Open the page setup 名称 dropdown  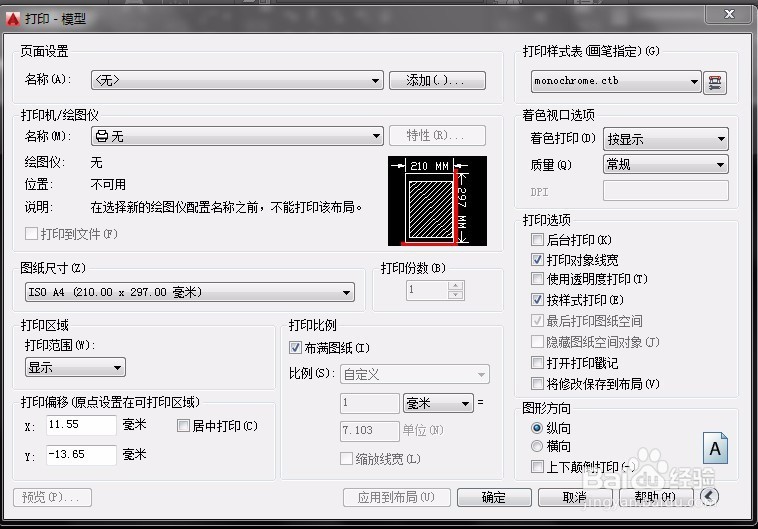[x=237, y=80]
